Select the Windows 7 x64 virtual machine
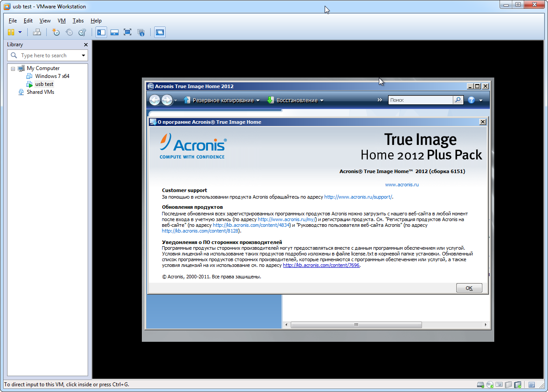 click(x=52, y=76)
